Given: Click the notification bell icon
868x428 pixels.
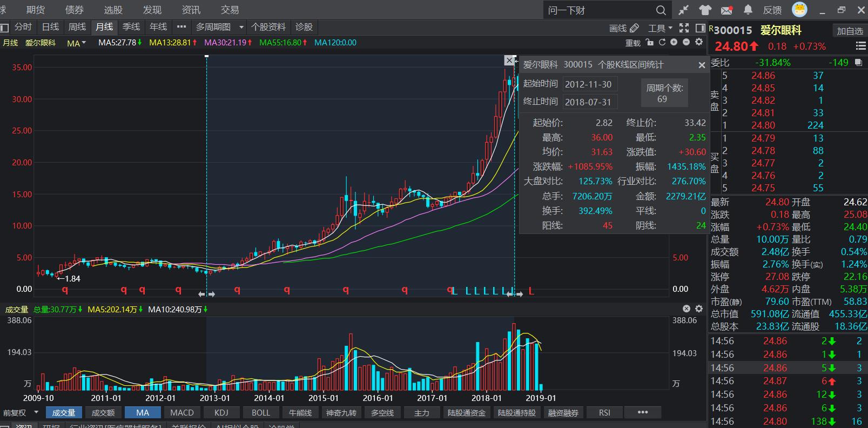Looking at the screenshot, I should pyautogui.click(x=748, y=10).
